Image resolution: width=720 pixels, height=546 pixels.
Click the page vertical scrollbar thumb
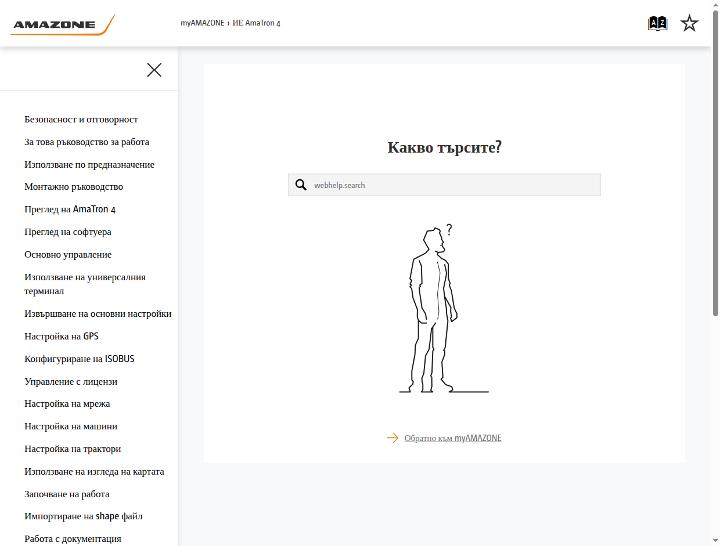[715, 163]
